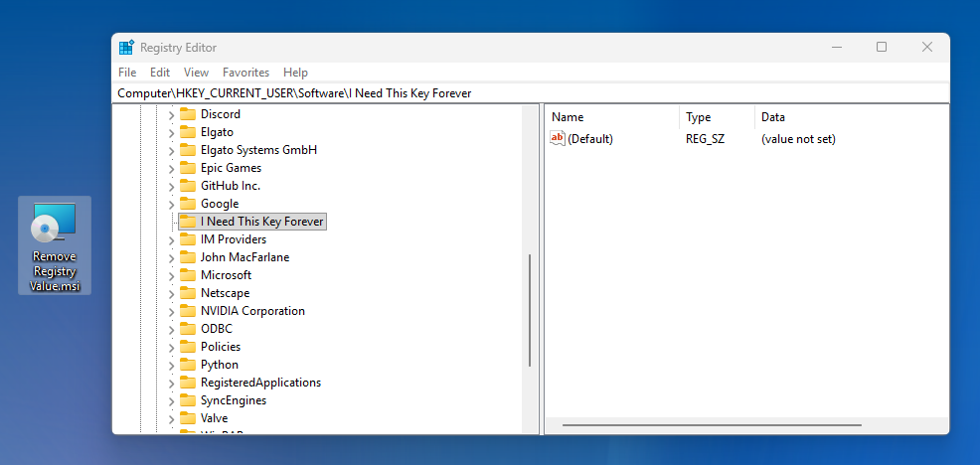This screenshot has height=465, width=980.
Task: Select the Discord key label
Action: [221, 114]
